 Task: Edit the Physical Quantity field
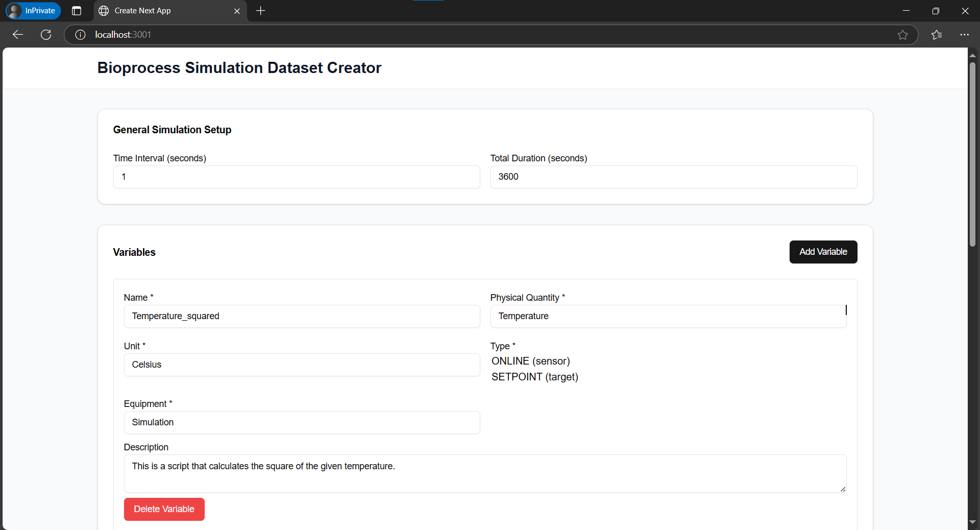tap(668, 316)
